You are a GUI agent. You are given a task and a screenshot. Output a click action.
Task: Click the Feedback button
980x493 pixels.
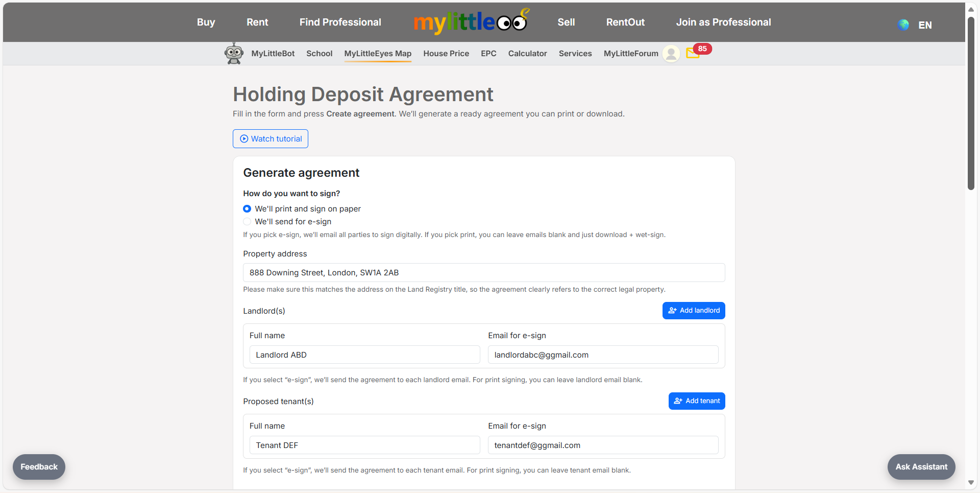[39, 466]
